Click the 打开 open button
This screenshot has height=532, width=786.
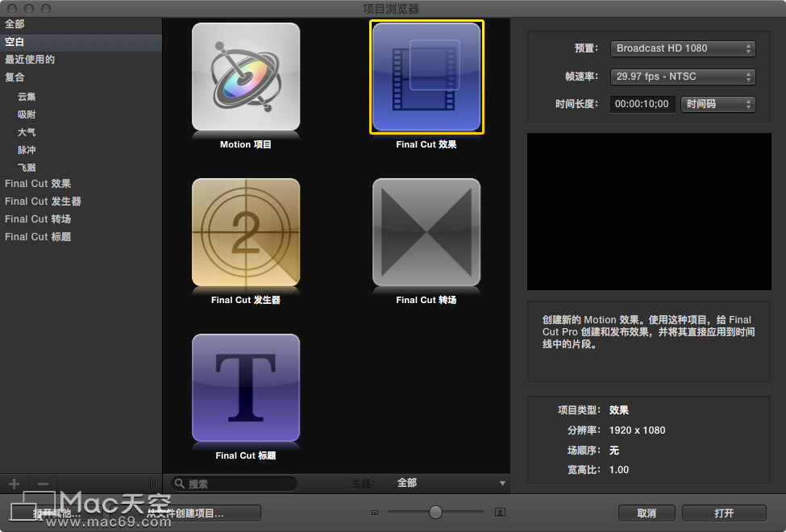724,513
